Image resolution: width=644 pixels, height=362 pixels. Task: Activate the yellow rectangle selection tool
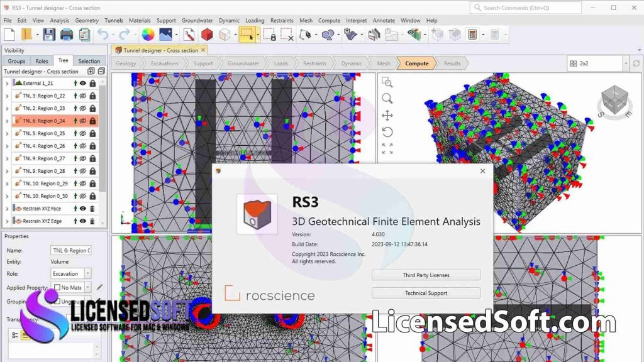click(247, 35)
